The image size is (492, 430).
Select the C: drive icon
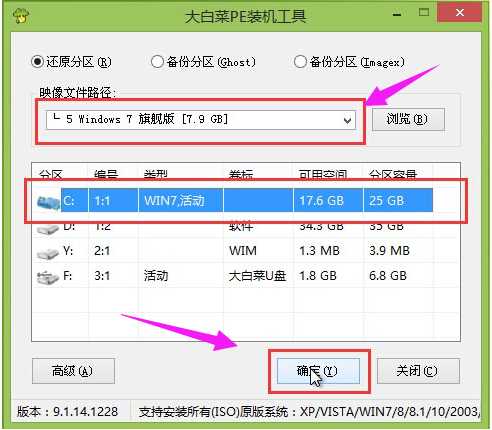tap(49, 202)
